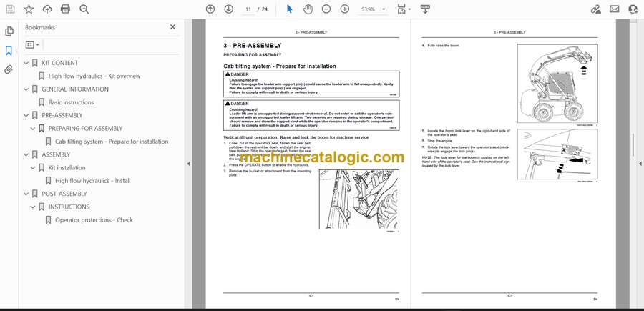Open the POST-ASSEMBLY bookmark
This screenshot has height=311, width=644.
(64, 194)
